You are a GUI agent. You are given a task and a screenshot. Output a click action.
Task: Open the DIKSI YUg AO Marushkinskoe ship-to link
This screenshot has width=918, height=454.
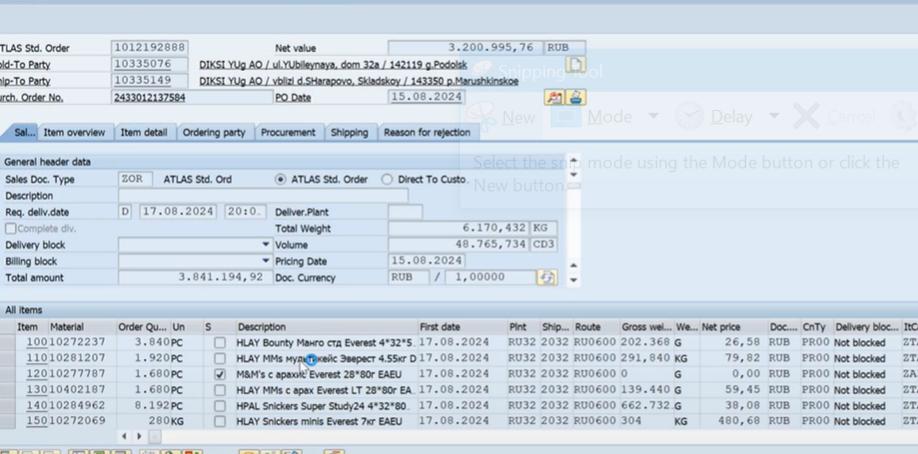(x=358, y=81)
